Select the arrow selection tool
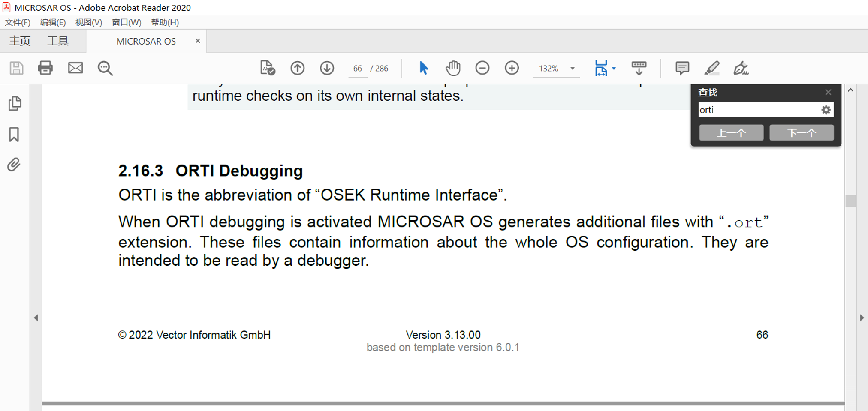The height and width of the screenshot is (411, 868). point(423,68)
